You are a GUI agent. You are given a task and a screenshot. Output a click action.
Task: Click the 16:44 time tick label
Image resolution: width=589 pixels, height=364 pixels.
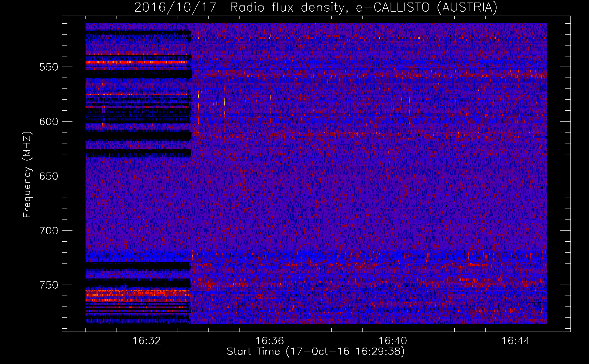click(516, 341)
